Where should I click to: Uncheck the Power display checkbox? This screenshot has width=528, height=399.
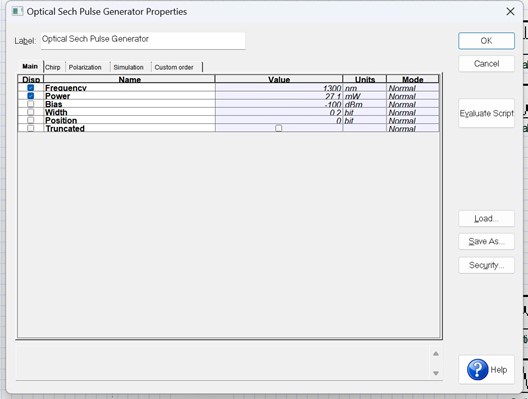pyautogui.click(x=31, y=96)
